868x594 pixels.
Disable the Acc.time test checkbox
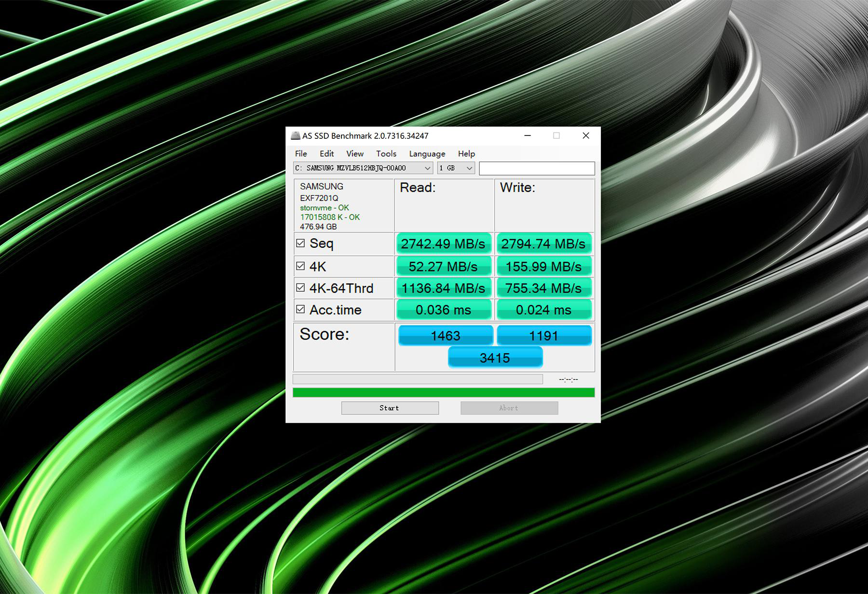click(300, 310)
